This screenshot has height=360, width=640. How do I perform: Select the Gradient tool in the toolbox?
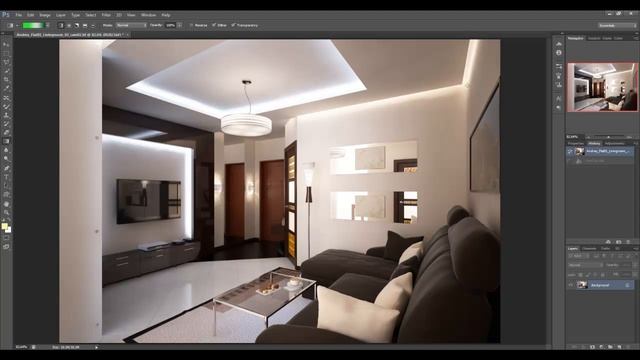6,142
